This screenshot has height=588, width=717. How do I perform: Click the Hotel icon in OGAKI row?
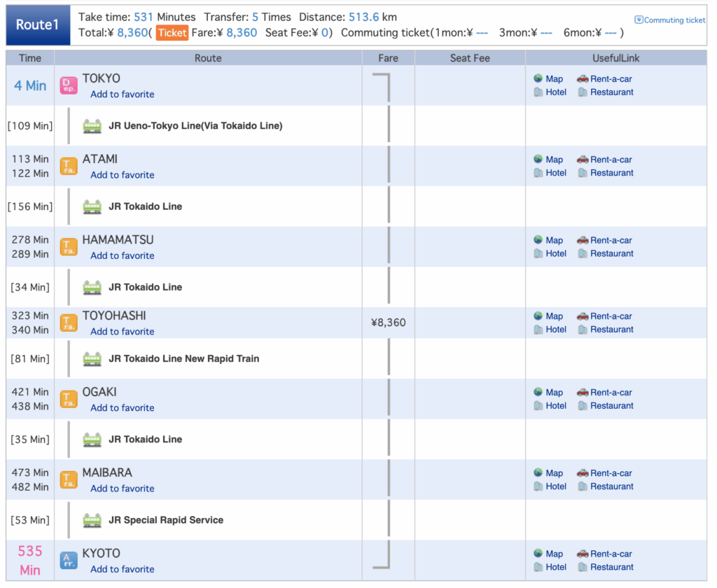pyautogui.click(x=538, y=405)
